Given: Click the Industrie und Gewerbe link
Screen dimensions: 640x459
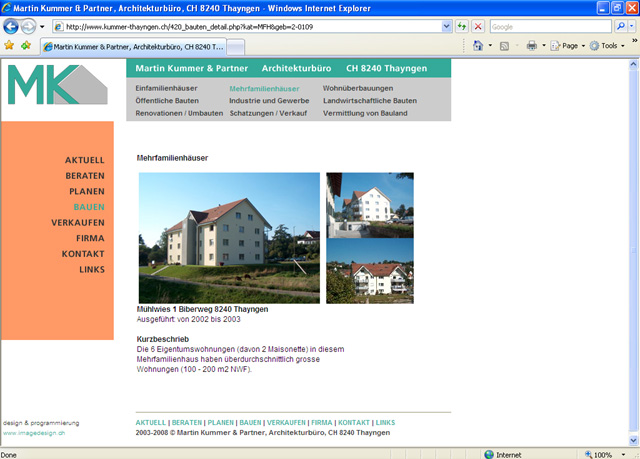Looking at the screenshot, I should [x=269, y=101].
